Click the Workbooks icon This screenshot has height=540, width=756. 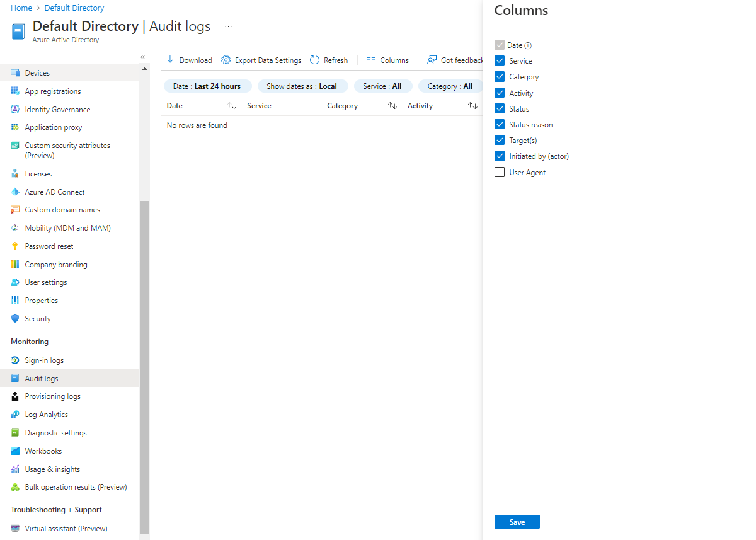[15, 451]
